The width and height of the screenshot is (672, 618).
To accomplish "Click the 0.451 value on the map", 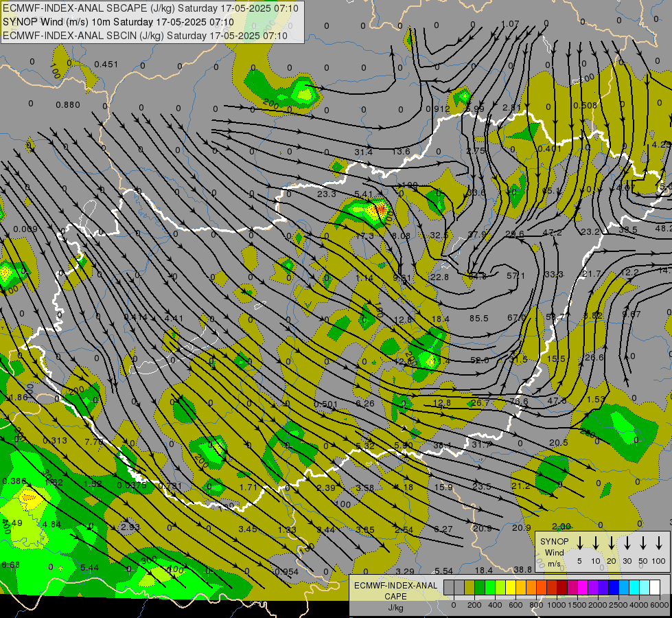I will coord(106,65).
